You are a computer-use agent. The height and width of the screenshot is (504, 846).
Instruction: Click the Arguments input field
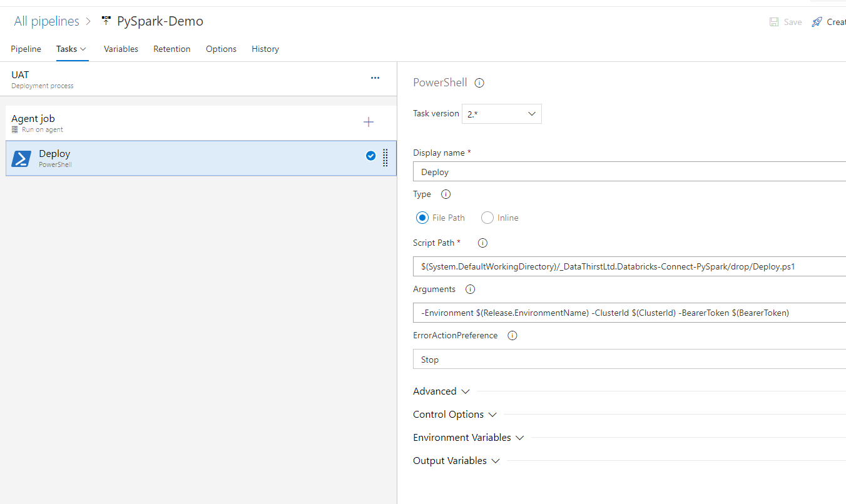[x=629, y=313]
